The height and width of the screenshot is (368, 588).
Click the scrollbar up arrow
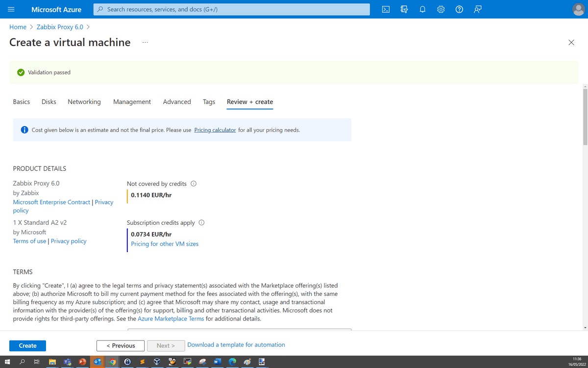pyautogui.click(x=585, y=86)
